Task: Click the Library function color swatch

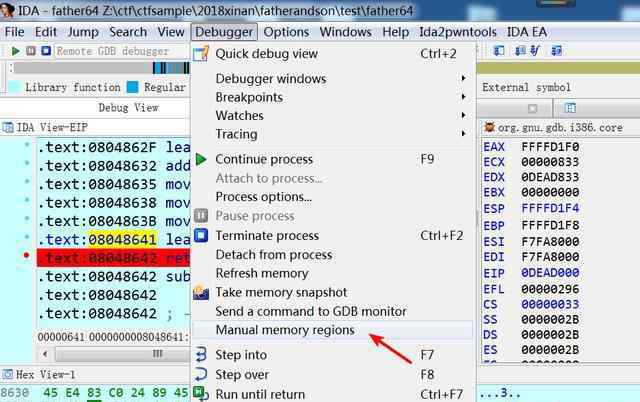Action: tap(15, 87)
